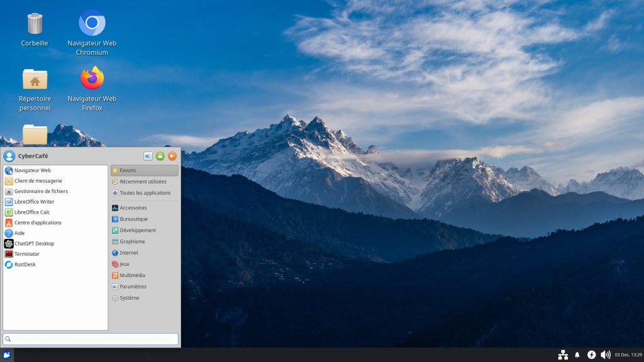Image resolution: width=644 pixels, height=362 pixels.
Task: Open the network connection tray icon
Action: 563,355
